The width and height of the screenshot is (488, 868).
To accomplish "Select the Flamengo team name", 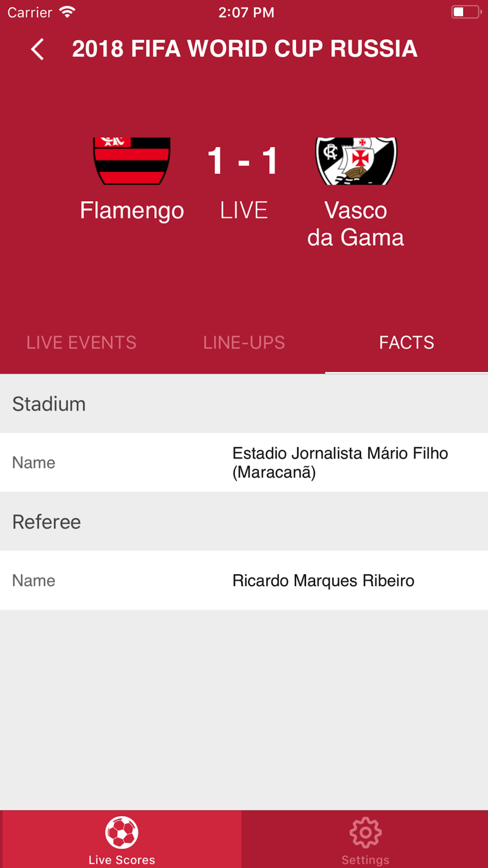I will click(x=132, y=211).
